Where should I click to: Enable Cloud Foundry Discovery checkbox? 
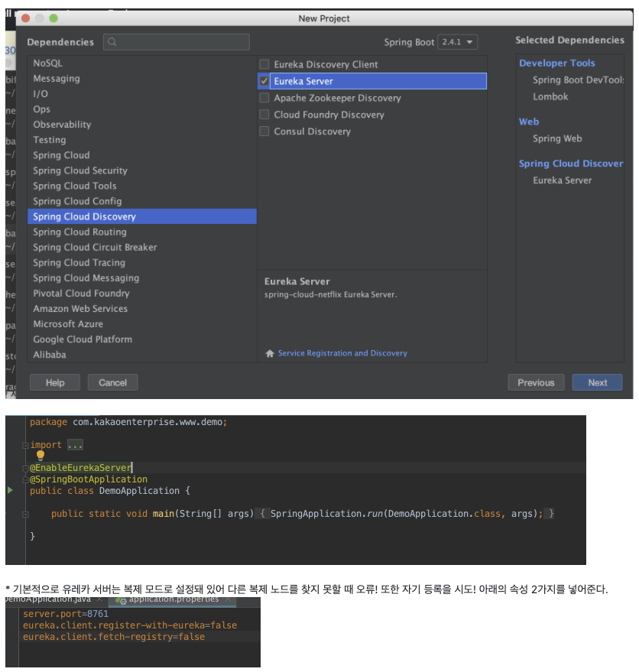[264, 115]
